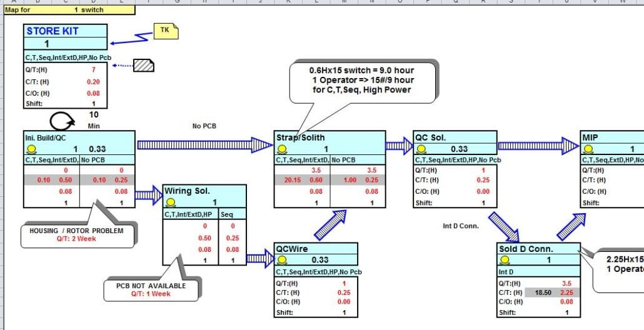
Task: Click the operator icon in Wiring Sol. box
Action: 171,202
